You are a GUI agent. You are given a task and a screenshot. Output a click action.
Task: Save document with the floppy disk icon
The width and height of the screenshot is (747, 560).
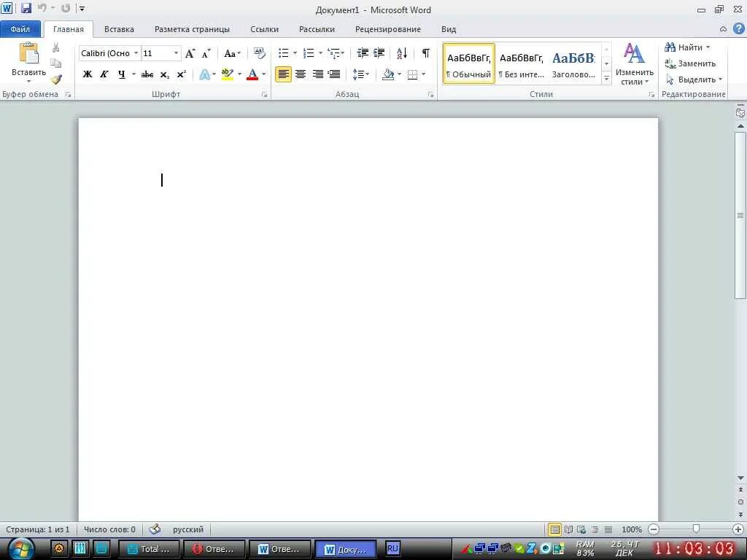click(x=26, y=8)
